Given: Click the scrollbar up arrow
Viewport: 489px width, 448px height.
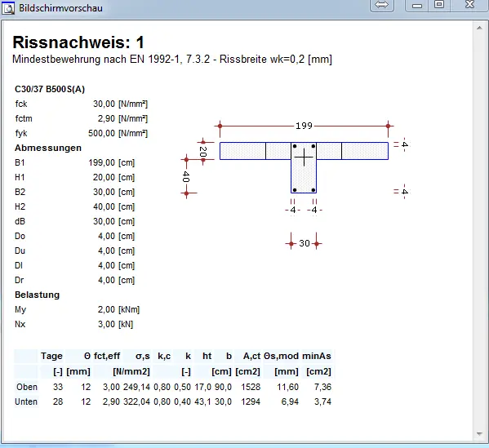Looking at the screenshot, I should point(479,28).
